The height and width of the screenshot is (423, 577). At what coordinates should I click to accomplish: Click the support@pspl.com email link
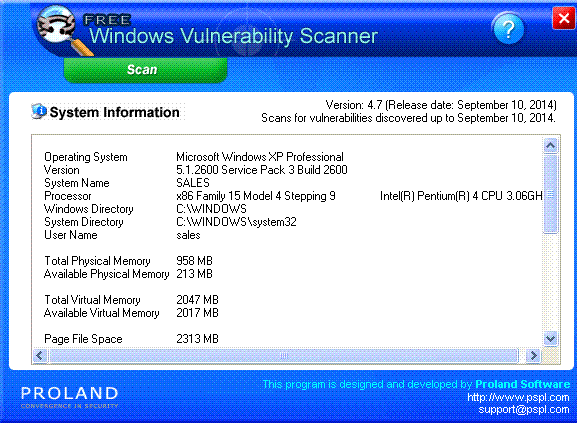click(524, 409)
